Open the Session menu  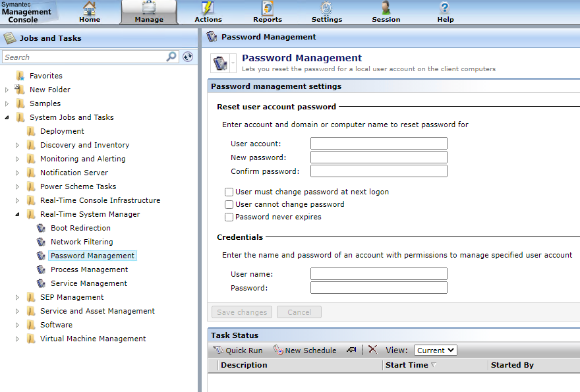click(386, 12)
